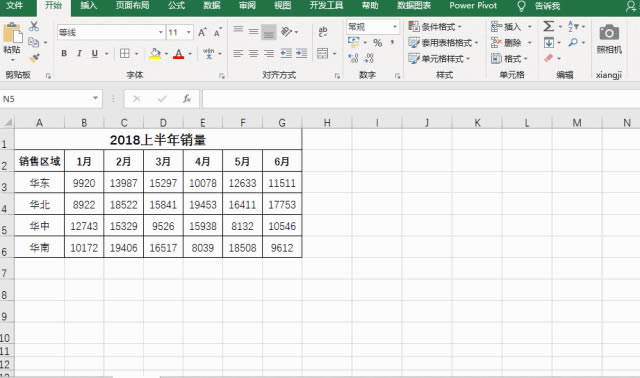The width and height of the screenshot is (640, 378).
Task: Open the font size dropdown
Action: [189, 32]
